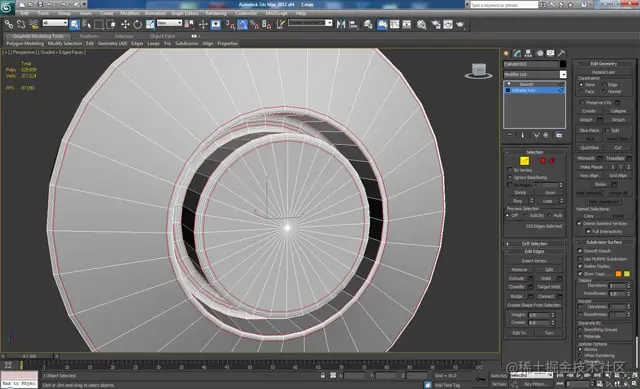Switch to the Modify panel icon

point(518,53)
